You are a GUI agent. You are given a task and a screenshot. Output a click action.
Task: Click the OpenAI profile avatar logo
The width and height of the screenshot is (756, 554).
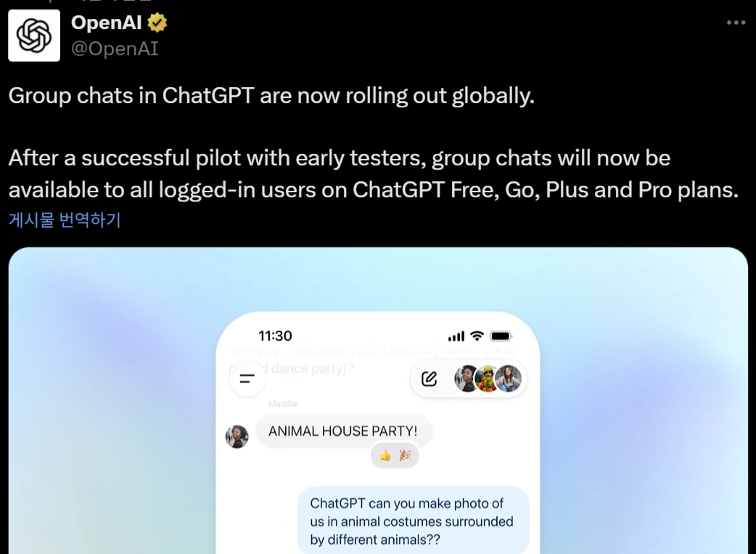point(34,36)
